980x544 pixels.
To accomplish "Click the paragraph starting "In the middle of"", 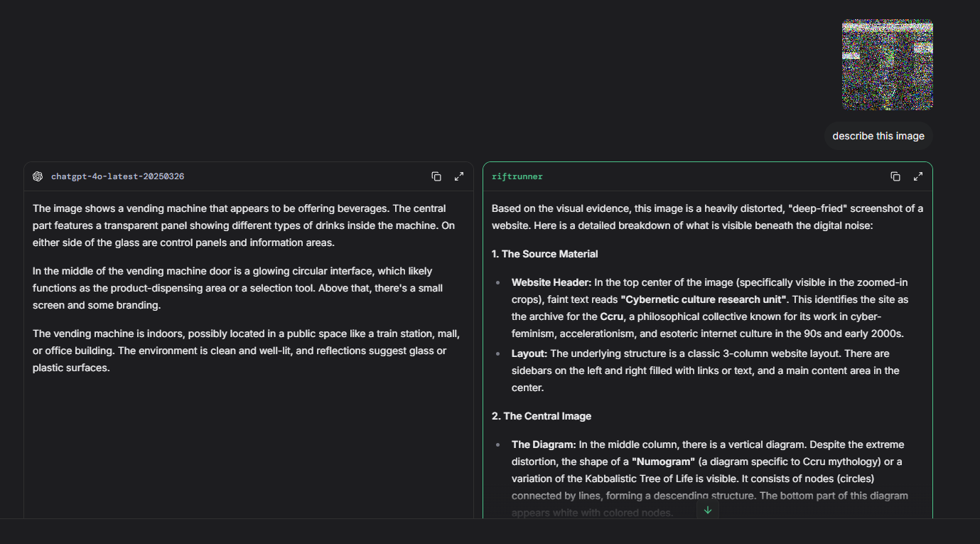I will (x=237, y=288).
